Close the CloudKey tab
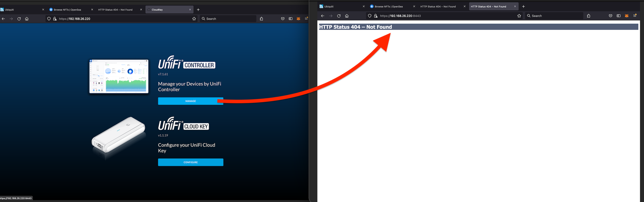 click(x=190, y=10)
